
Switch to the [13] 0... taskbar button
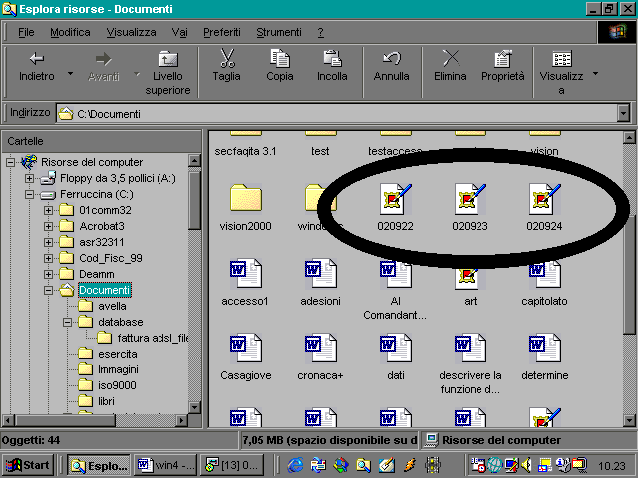point(232,465)
